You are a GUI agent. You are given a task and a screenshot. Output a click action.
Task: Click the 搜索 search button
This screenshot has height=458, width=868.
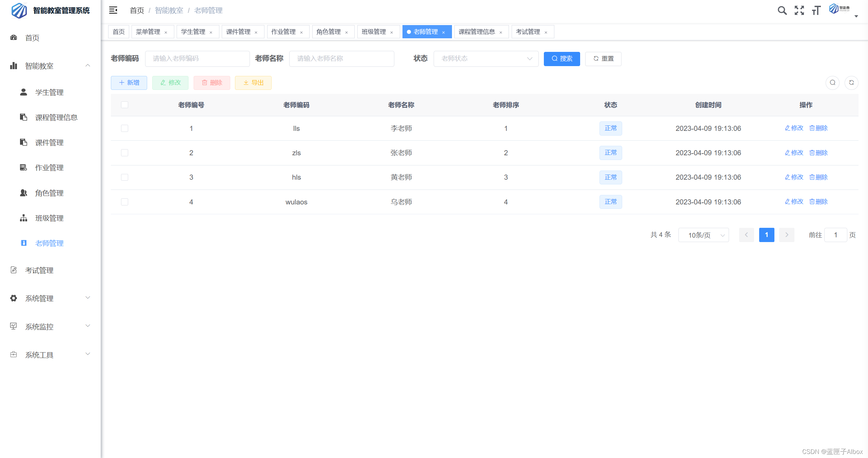561,59
